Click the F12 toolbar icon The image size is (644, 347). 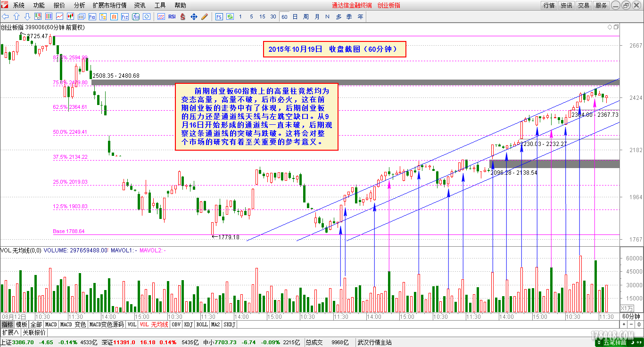(124, 16)
